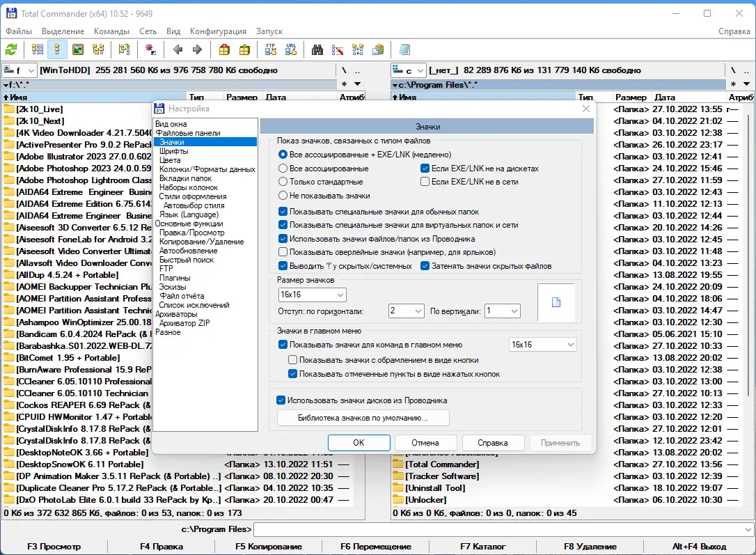756x555 pixels.
Task: Open main menu icon size 16x16 dropdown
Action: coord(542,345)
